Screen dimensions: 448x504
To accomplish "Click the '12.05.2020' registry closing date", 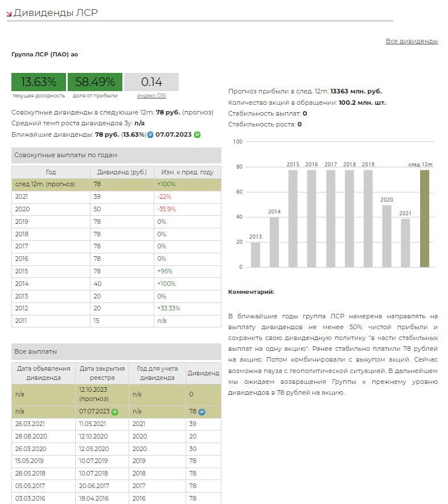I will pyautogui.click(x=94, y=449).
